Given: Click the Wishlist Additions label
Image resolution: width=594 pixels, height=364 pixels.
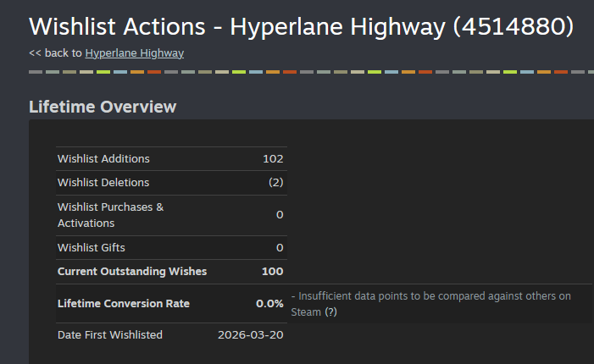Looking at the screenshot, I should [x=103, y=159].
